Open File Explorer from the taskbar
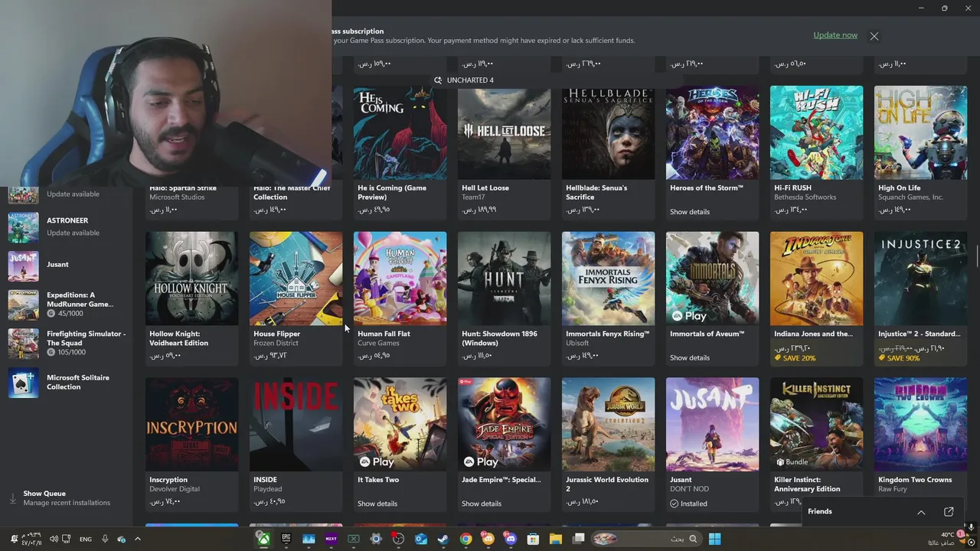The width and height of the screenshot is (980, 551). 556,539
